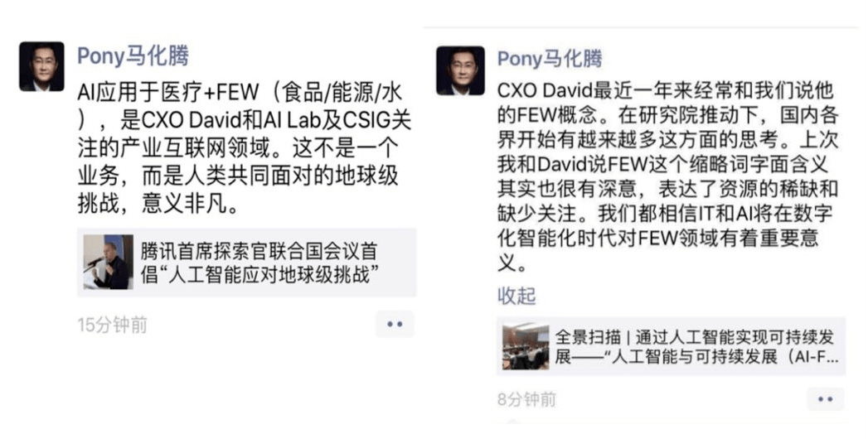Viewport: 868px width, 439px height.
Task: Click the line 界开始有越来越多这方面的思考
Action: (x=667, y=139)
